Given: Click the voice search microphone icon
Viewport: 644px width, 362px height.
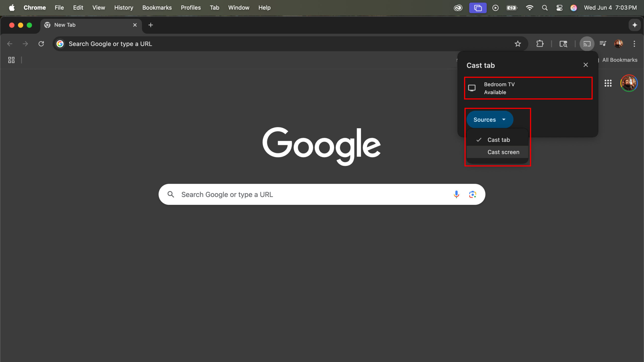Looking at the screenshot, I should [456, 194].
